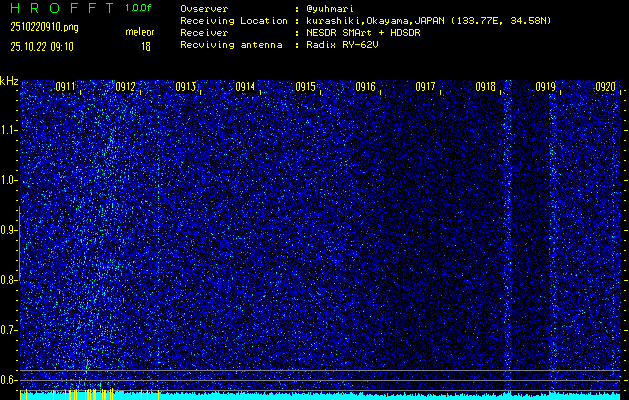
Task: Click the 0920 time marker
Action: click(x=606, y=87)
